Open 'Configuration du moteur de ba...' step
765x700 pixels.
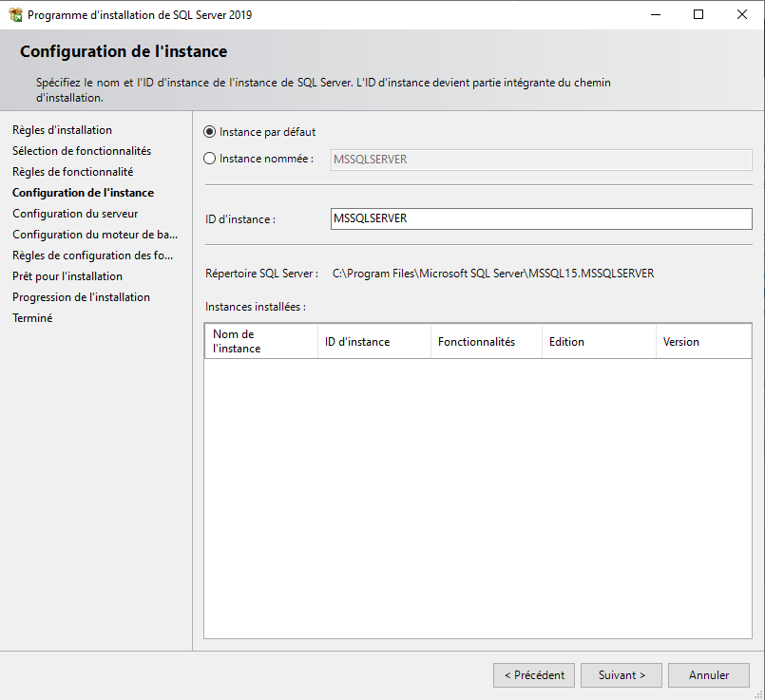tap(95, 235)
